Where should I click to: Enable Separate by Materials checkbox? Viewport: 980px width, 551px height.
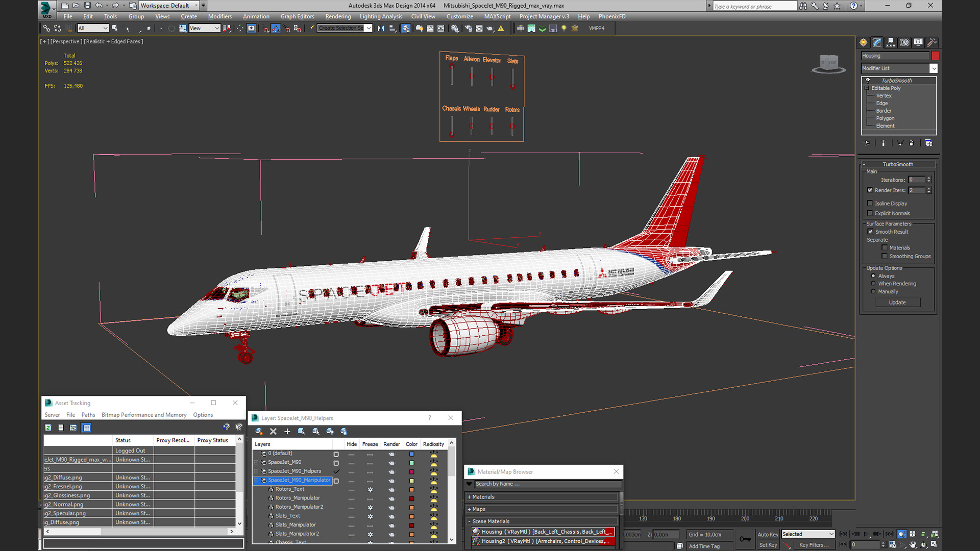pyautogui.click(x=885, y=248)
